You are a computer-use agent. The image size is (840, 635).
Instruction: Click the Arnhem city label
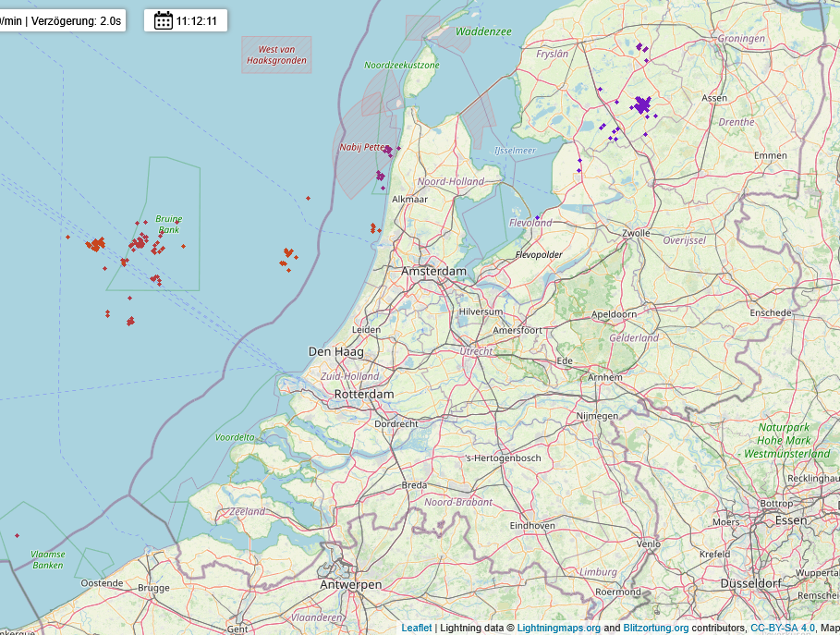pos(605,377)
